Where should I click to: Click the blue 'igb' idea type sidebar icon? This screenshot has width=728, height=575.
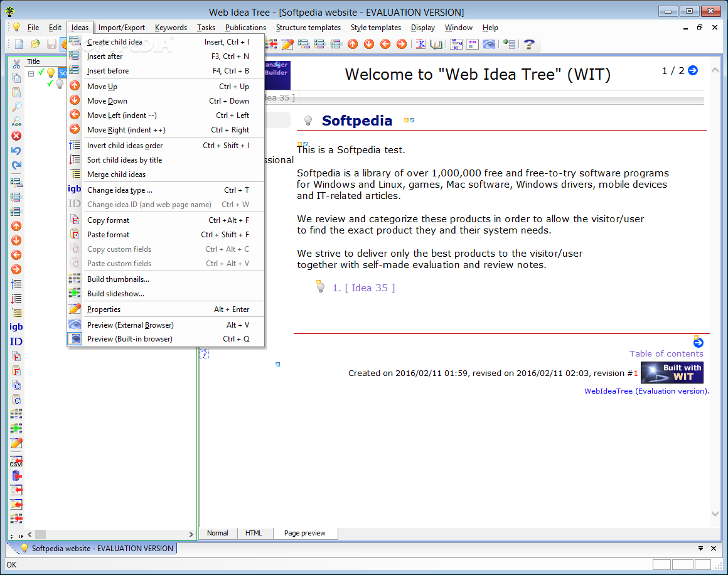pos(16,326)
